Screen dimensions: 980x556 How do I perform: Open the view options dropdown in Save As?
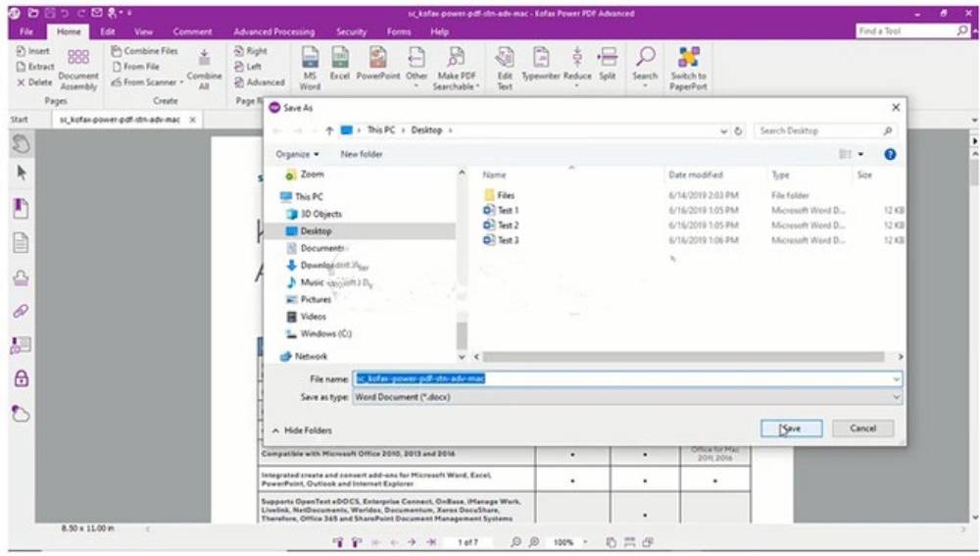[861, 154]
